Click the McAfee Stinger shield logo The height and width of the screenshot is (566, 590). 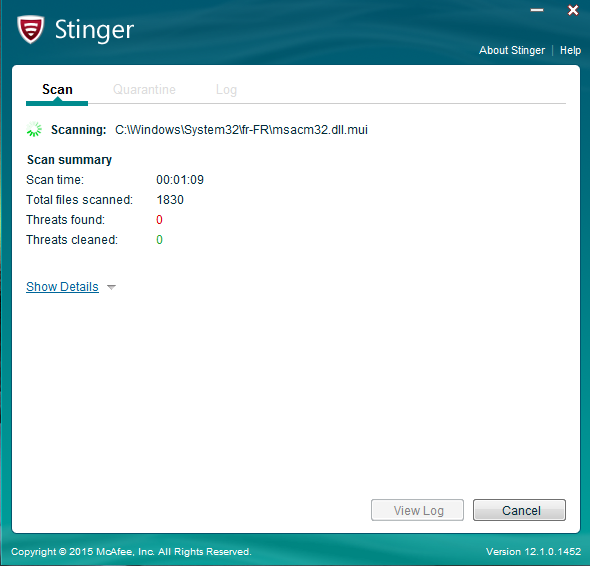pos(30,29)
